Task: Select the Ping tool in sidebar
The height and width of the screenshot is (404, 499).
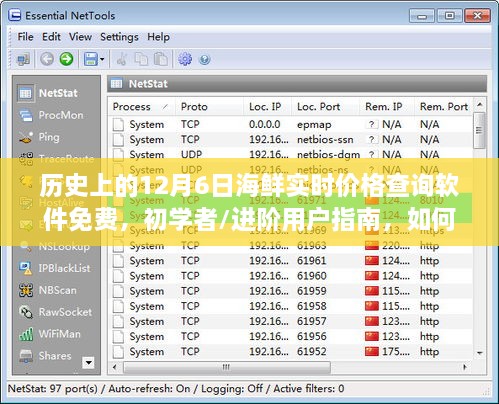Action: (x=39, y=137)
